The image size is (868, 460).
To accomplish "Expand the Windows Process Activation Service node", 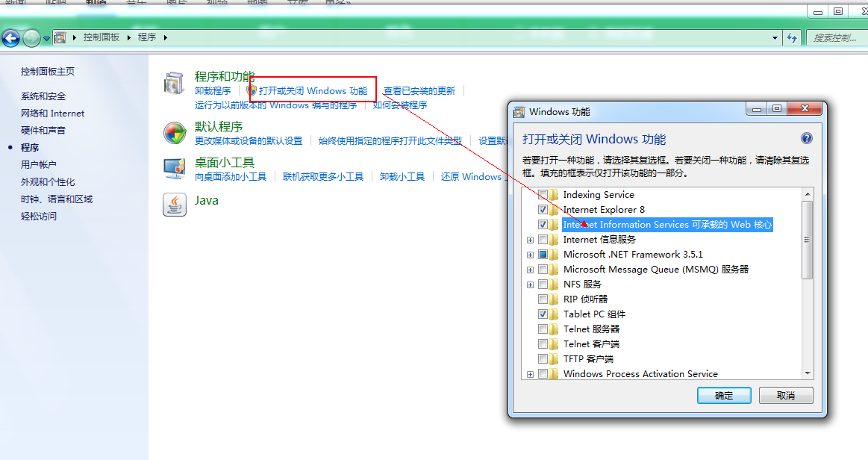I will pos(531,375).
